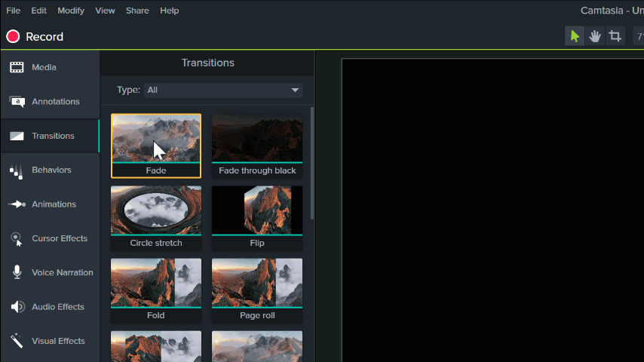This screenshot has width=644, height=362.
Task: Open the View menu
Action: (105, 11)
